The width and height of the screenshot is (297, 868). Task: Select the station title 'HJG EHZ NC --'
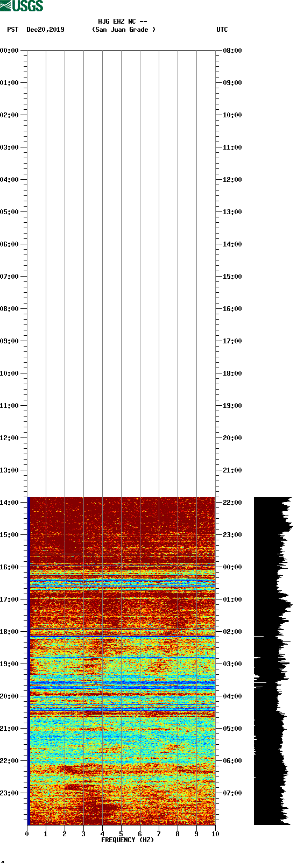[x=123, y=22]
